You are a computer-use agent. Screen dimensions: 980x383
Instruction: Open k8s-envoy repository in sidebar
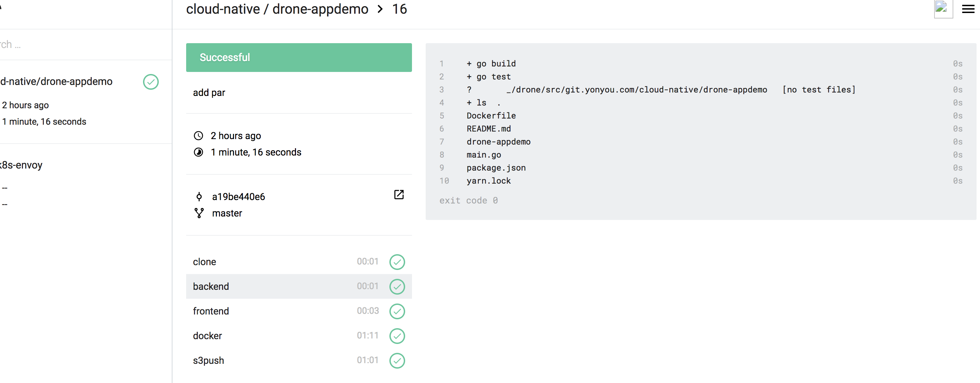click(21, 165)
